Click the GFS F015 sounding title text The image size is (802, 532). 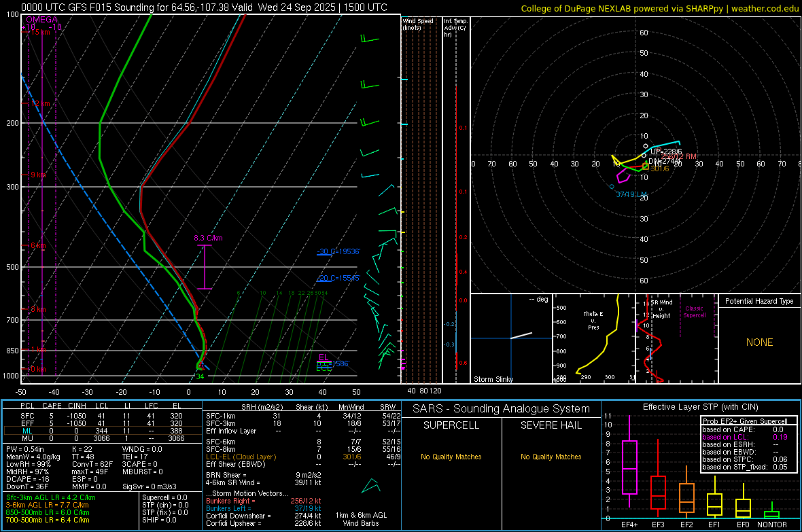coord(204,7)
